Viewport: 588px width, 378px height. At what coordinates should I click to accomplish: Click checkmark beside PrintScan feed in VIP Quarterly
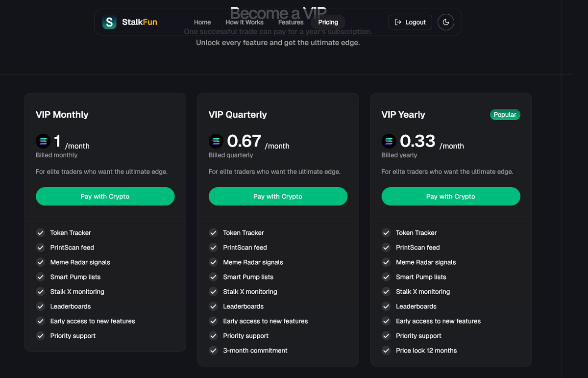point(213,248)
